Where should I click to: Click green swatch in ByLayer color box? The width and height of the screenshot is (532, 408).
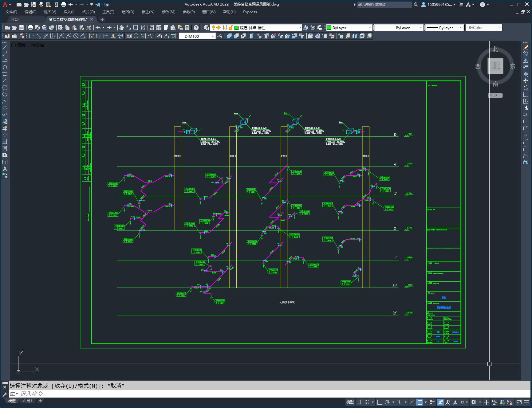click(329, 28)
